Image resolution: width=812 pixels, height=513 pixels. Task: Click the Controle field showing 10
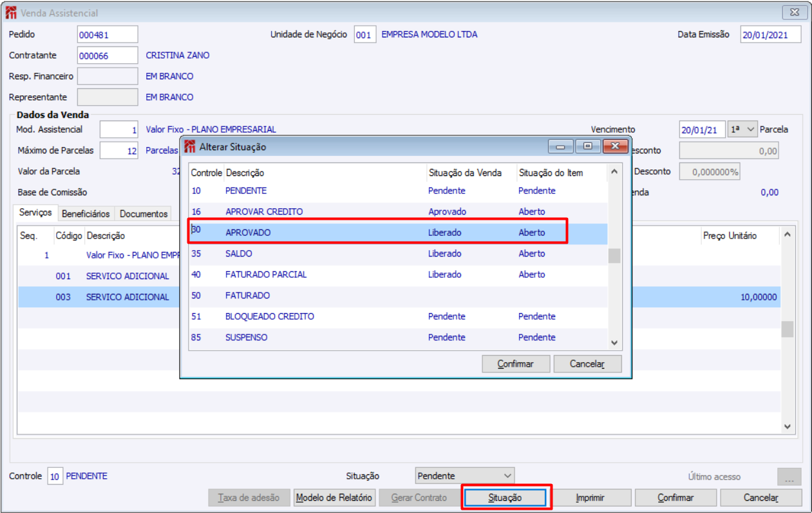pyautogui.click(x=55, y=476)
